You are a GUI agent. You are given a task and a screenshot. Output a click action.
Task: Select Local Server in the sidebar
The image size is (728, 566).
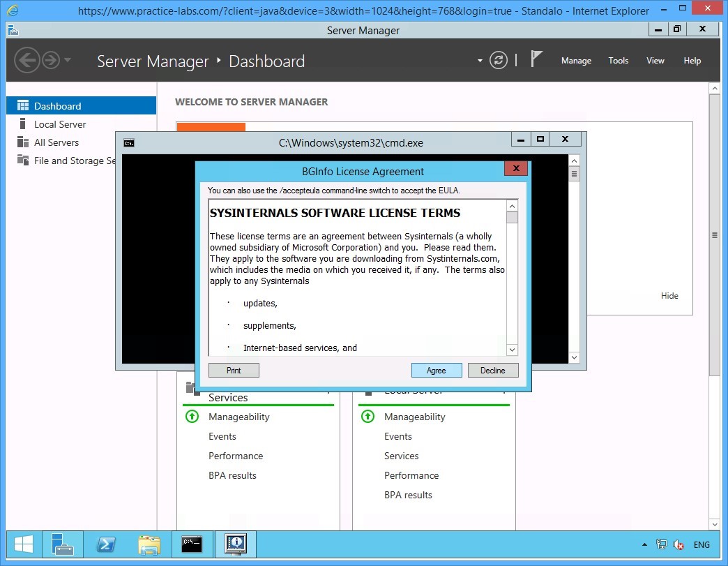pyautogui.click(x=60, y=124)
